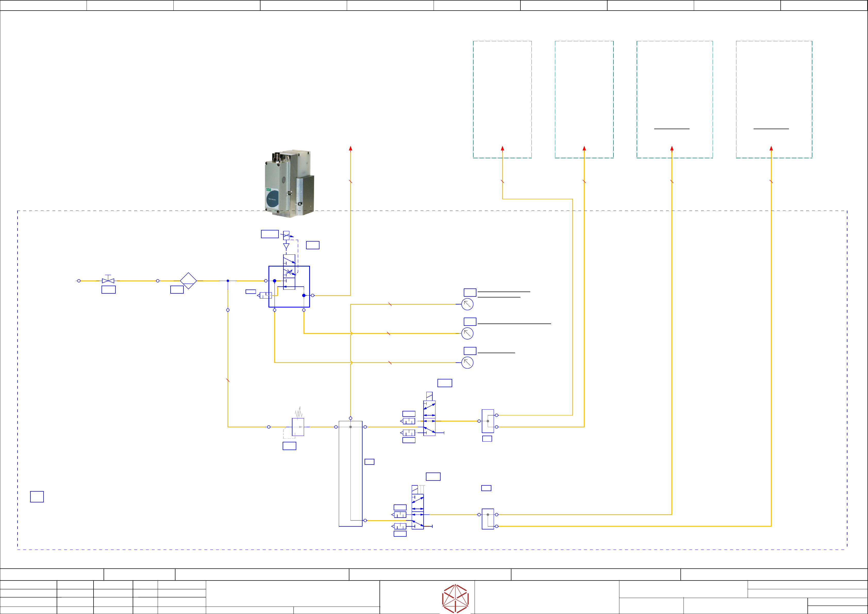The image size is (868, 614).
Task: Click the tall vertical manifold block
Action: pyautogui.click(x=350, y=473)
